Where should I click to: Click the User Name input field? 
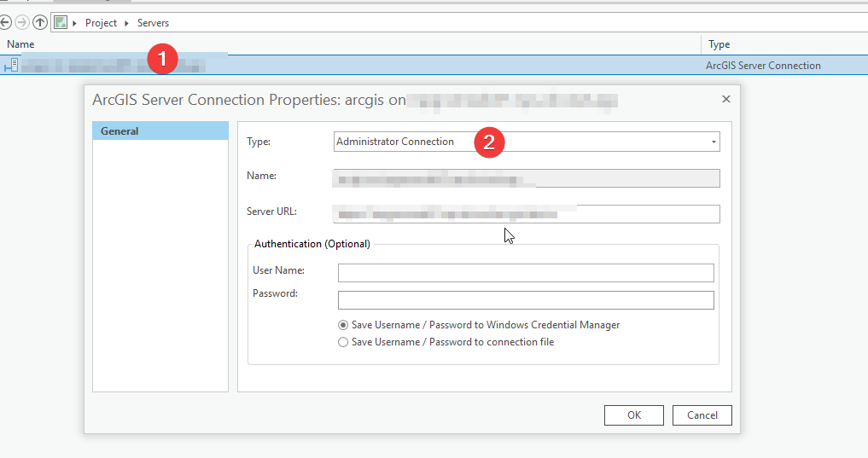[x=526, y=273]
